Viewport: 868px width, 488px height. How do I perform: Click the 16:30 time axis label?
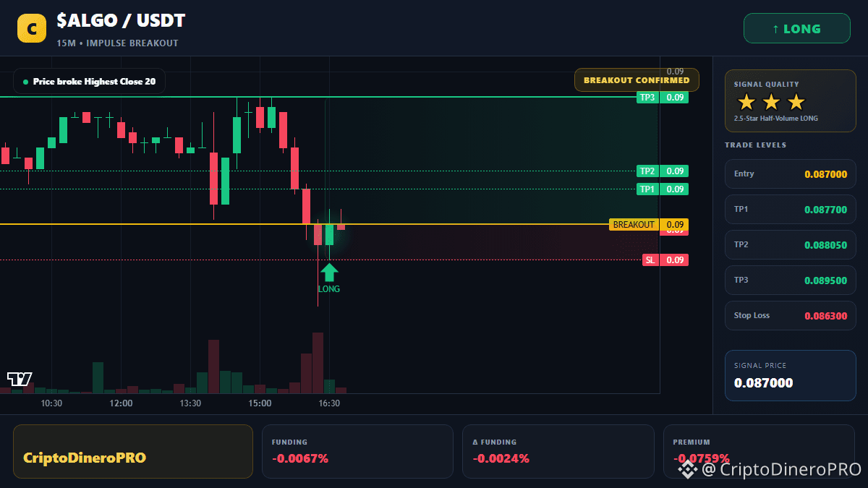329,403
